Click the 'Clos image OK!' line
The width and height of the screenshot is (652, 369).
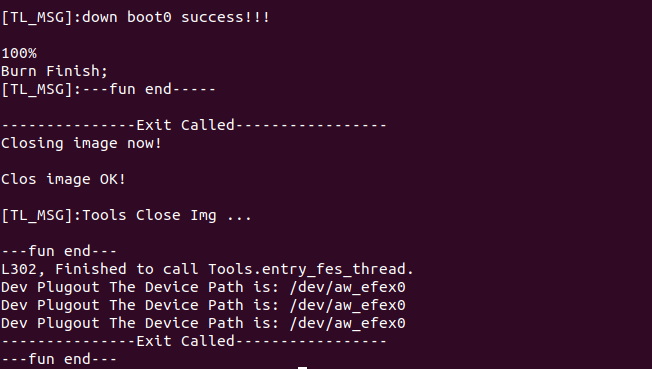(x=63, y=179)
